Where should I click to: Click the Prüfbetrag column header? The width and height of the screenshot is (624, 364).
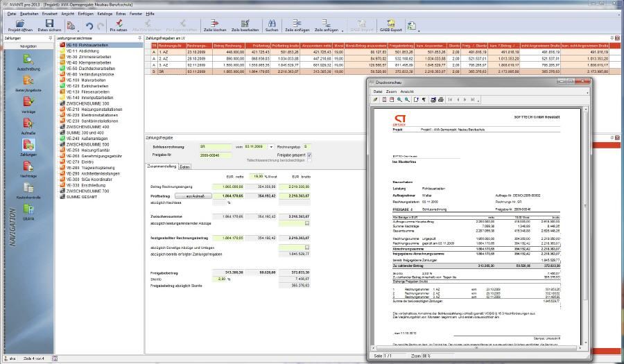coord(259,46)
